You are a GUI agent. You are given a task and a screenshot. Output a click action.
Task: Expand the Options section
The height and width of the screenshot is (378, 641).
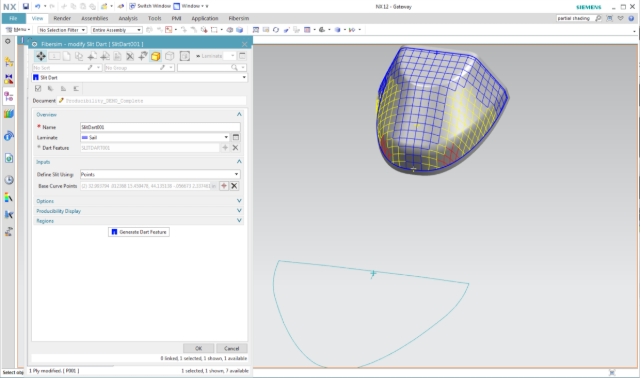(x=239, y=201)
